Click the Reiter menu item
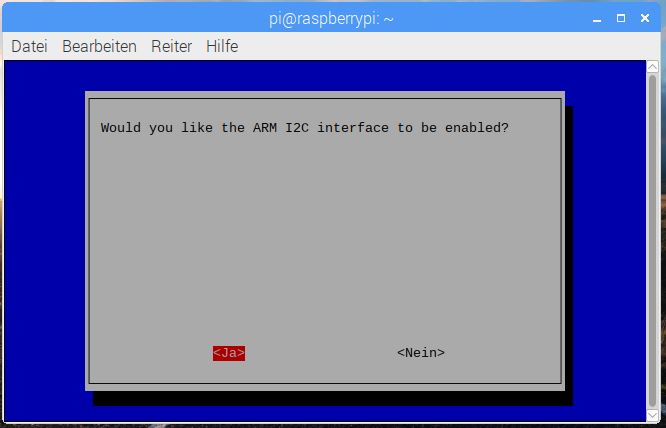Image resolution: width=666 pixels, height=428 pixels. (x=172, y=47)
